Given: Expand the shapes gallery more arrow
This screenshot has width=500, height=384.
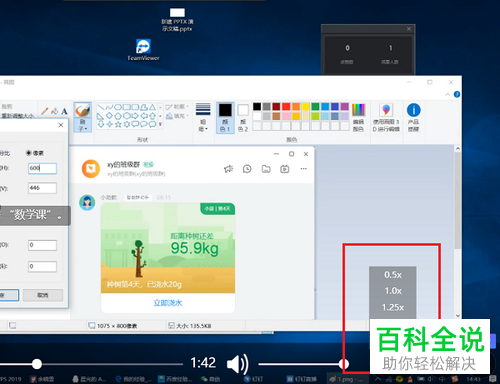Looking at the screenshot, I should [160, 124].
